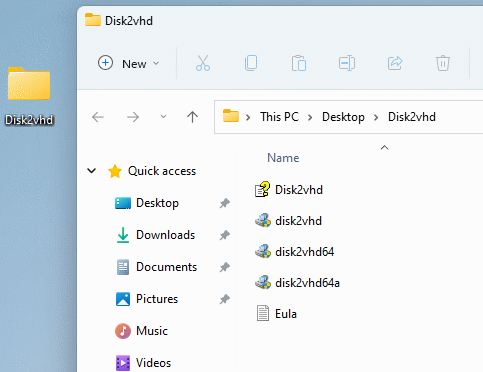The width and height of the screenshot is (483, 372).
Task: Select Disk2vhd folder on the desktop
Action: 29,96
